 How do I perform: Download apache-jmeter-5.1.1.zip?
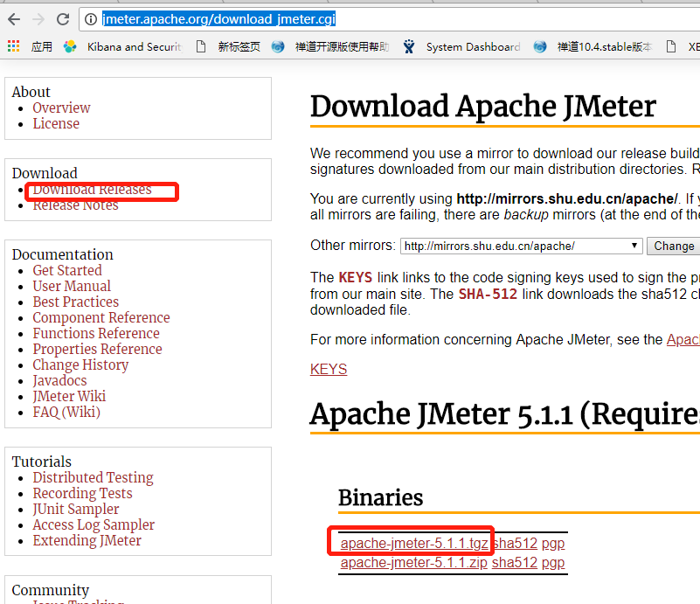[x=414, y=563]
